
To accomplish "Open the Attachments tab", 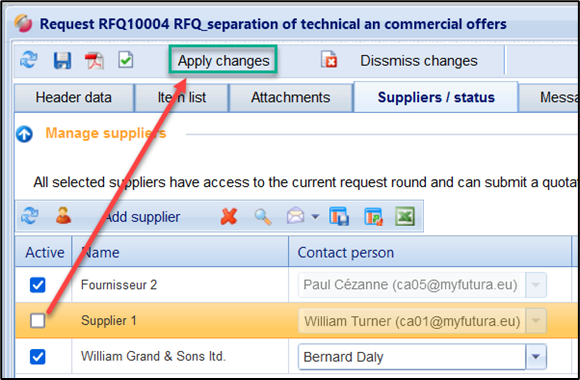I will pos(290,98).
